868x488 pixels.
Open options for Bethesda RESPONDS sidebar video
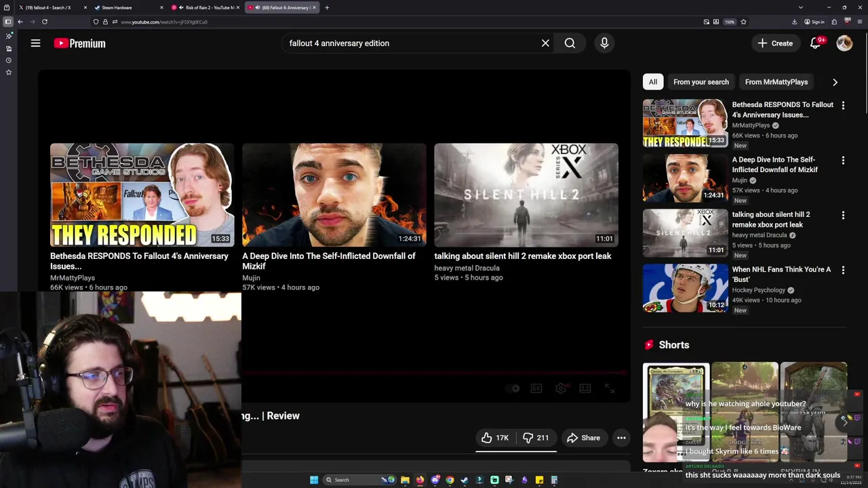click(x=843, y=106)
